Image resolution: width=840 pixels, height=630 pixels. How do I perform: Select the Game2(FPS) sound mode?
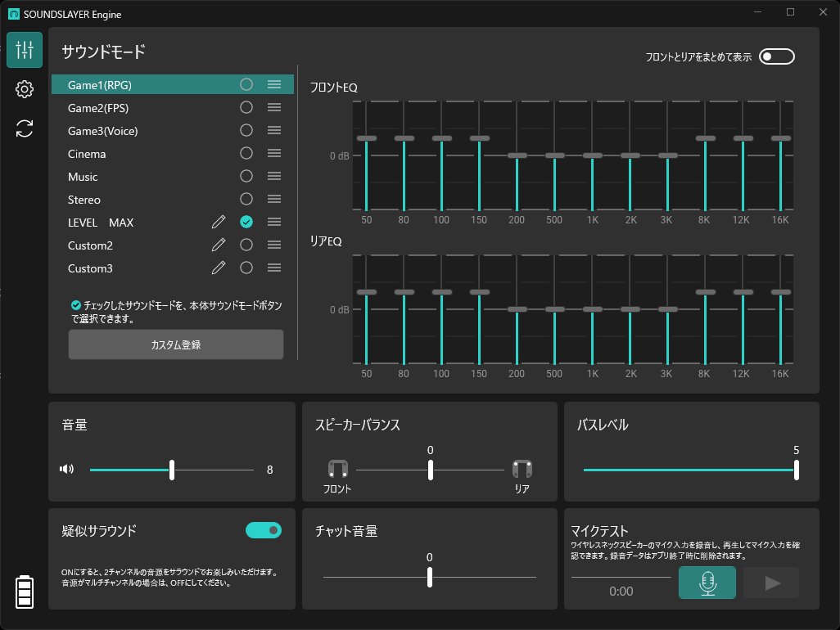tap(173, 107)
